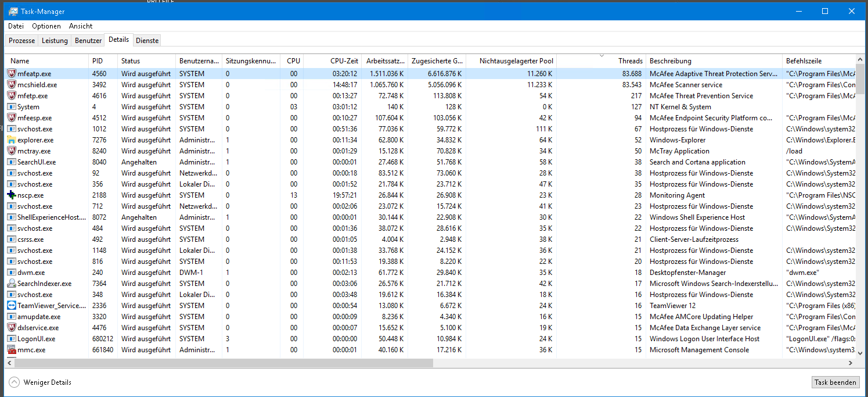Switch to the Prozesse tab
This screenshot has width=868, height=397.
click(22, 41)
